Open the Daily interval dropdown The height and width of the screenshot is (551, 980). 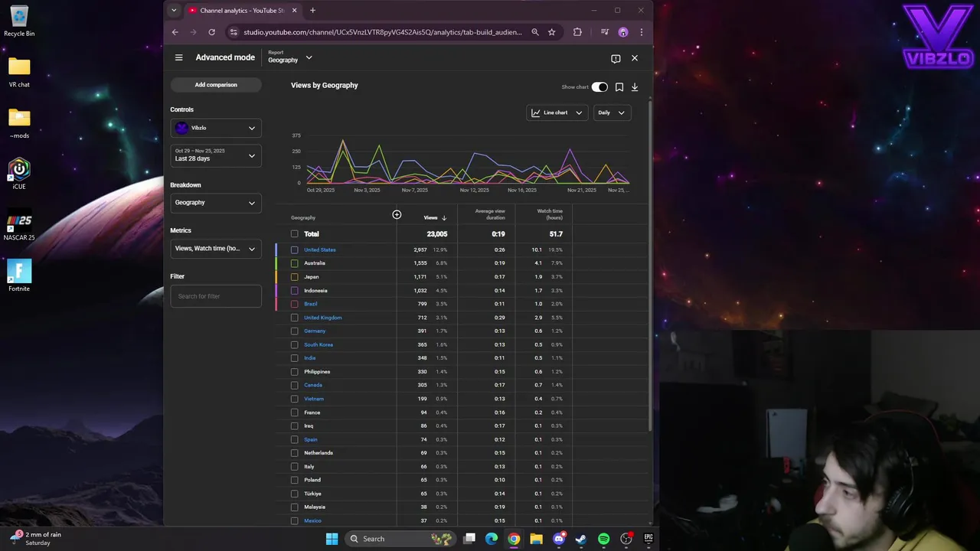point(612,112)
